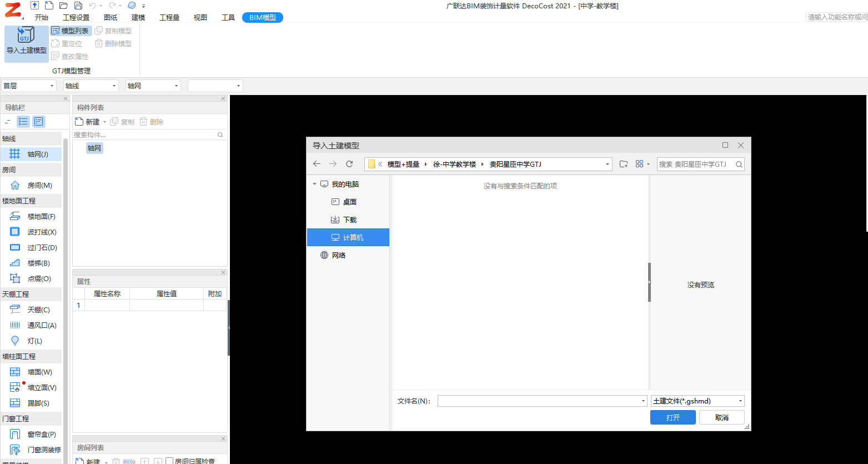Open the 视图 ribbon tab
Viewport: 868px width, 464px height.
tap(200, 18)
